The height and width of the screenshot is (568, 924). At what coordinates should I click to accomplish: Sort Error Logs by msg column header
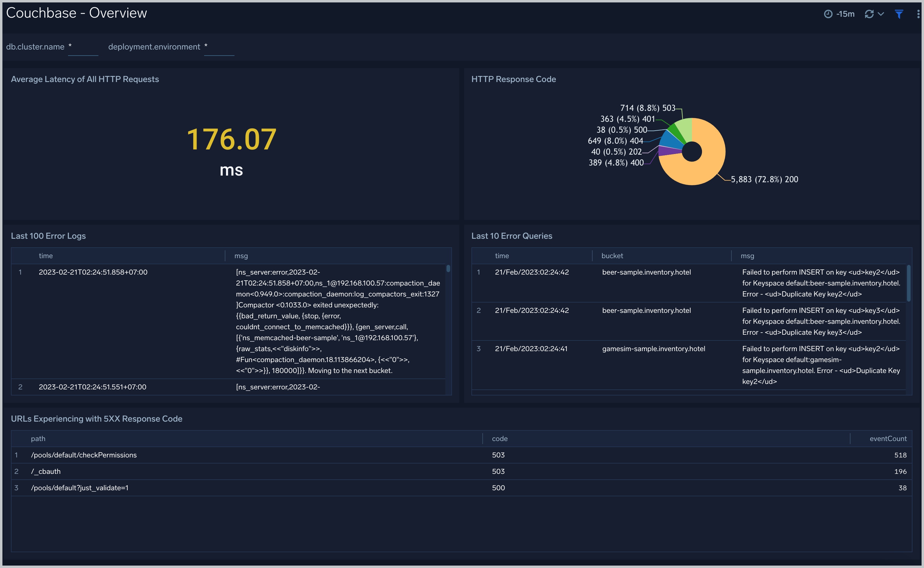tap(241, 256)
